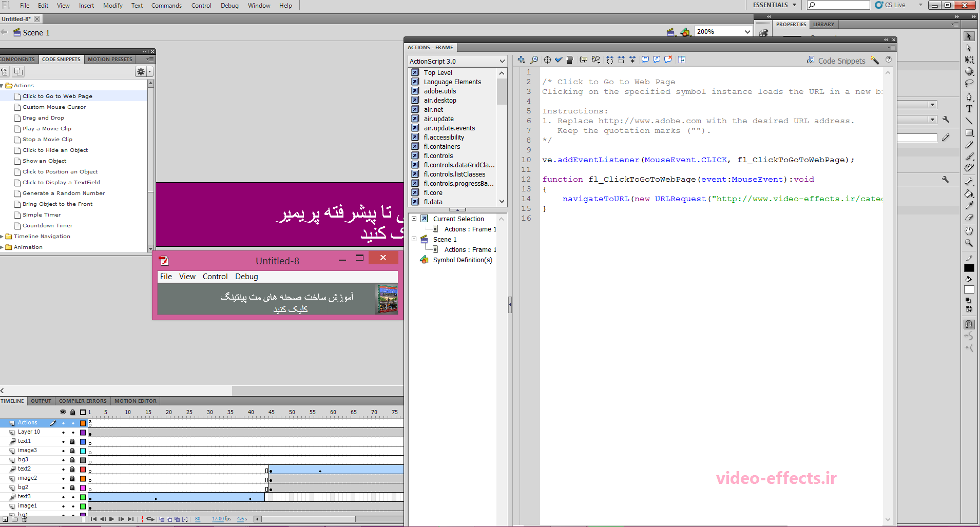
Task: Select Custom Mouse Cursor snippet
Action: click(54, 107)
